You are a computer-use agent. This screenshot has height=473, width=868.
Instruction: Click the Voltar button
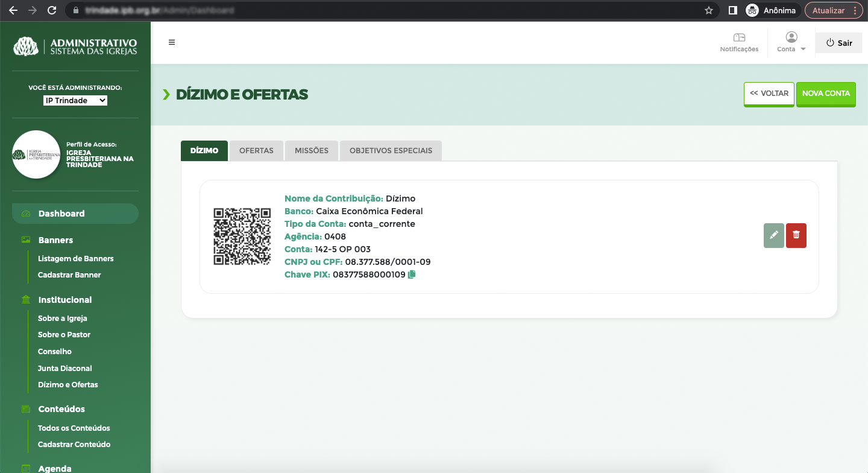pos(769,94)
